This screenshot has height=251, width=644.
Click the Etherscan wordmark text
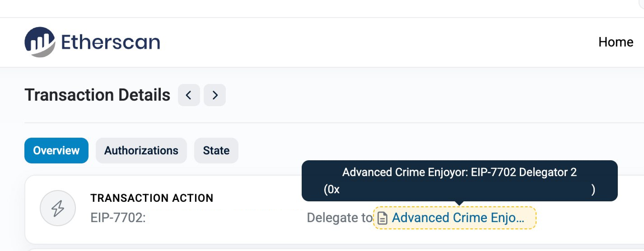pos(110,42)
